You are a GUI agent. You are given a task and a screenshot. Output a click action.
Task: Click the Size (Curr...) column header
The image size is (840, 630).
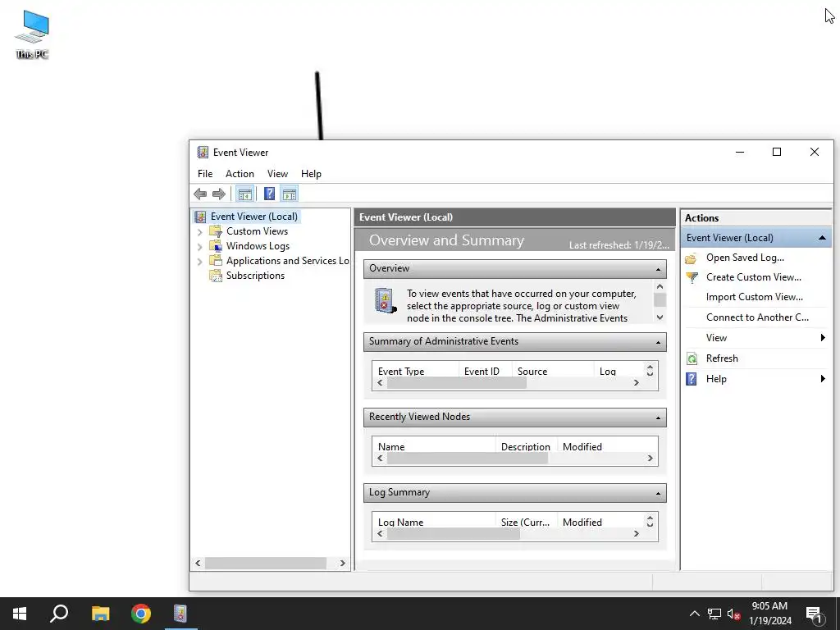(526, 523)
